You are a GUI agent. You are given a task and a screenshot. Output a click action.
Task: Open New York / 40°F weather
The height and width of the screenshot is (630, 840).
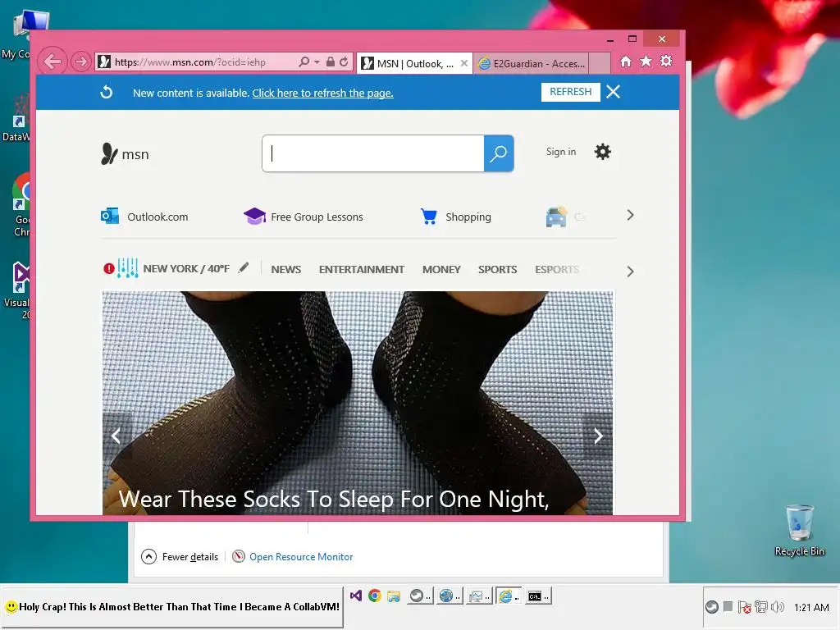click(186, 269)
